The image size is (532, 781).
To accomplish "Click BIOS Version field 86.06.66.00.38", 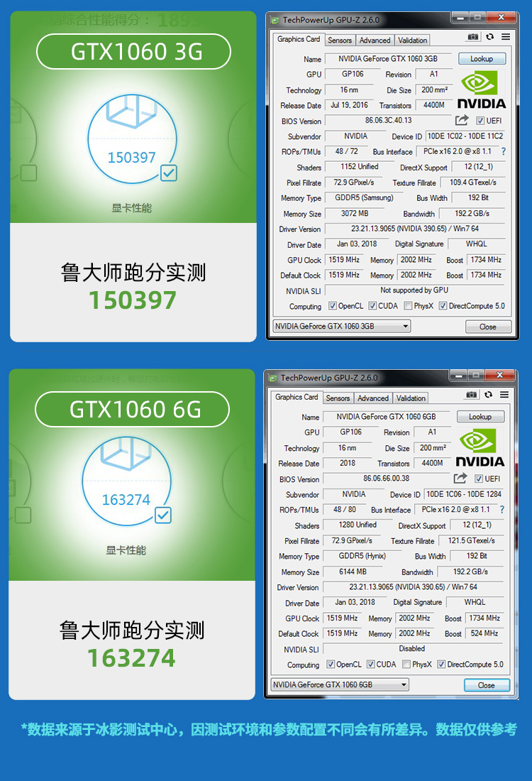I will 386,479.
